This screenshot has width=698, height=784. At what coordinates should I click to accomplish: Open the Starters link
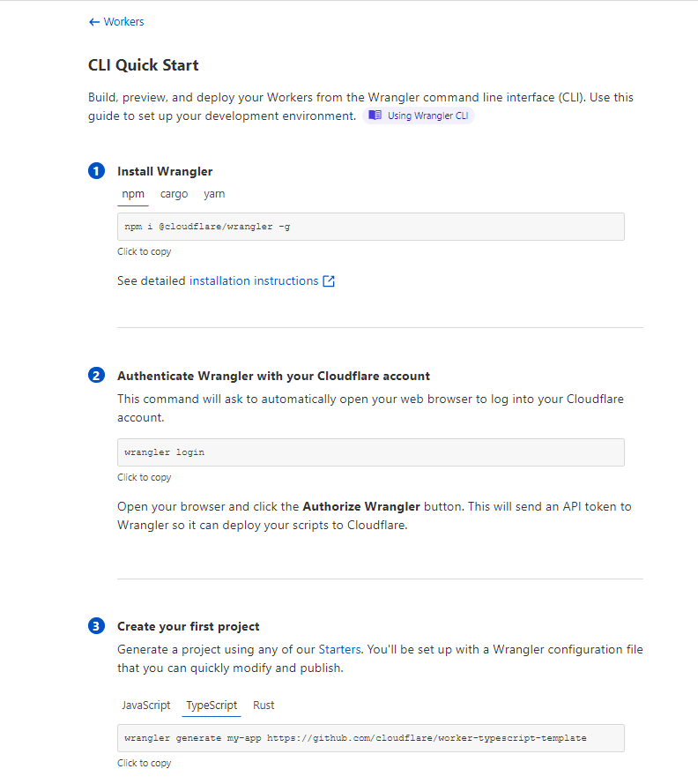click(x=339, y=649)
